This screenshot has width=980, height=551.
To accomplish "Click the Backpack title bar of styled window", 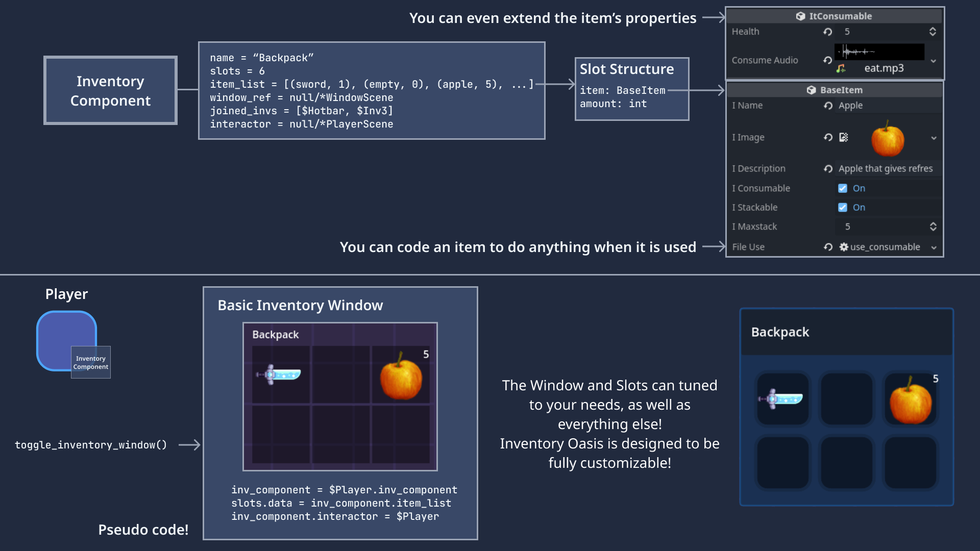I will tap(847, 332).
